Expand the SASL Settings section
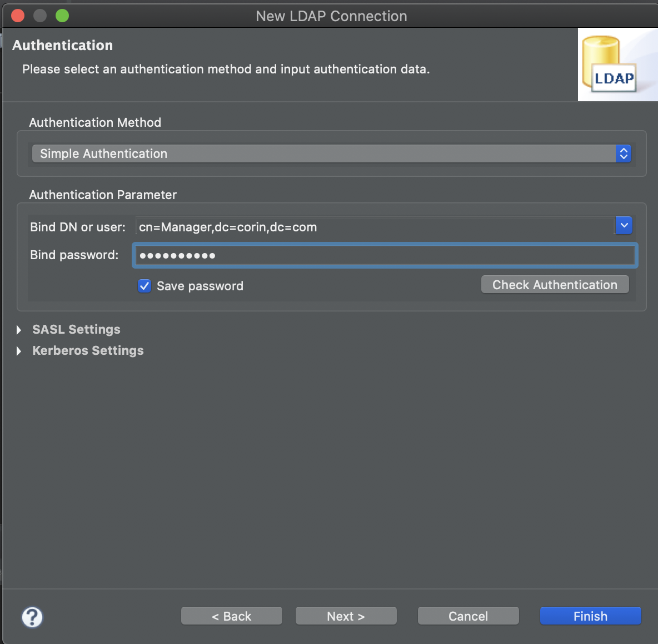This screenshot has height=644, width=658. point(19,330)
